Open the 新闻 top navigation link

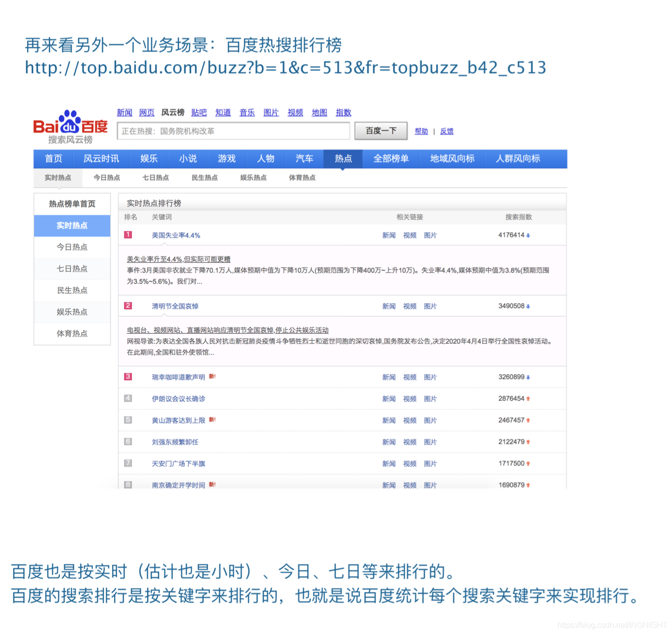[125, 113]
